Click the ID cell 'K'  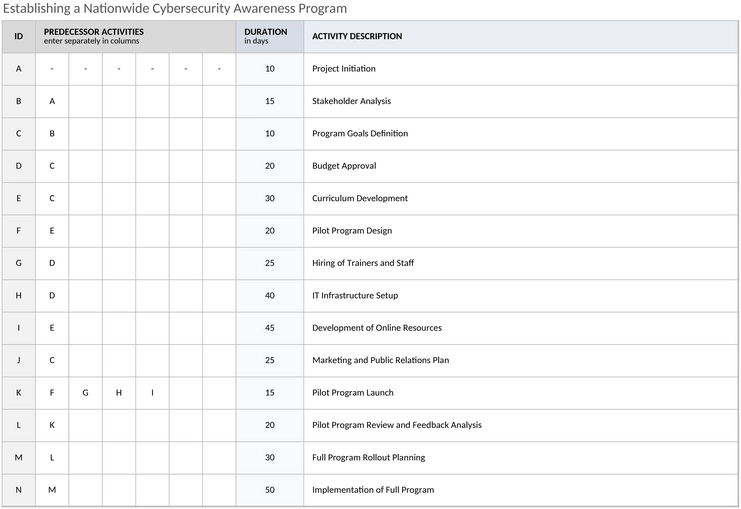pyautogui.click(x=18, y=393)
